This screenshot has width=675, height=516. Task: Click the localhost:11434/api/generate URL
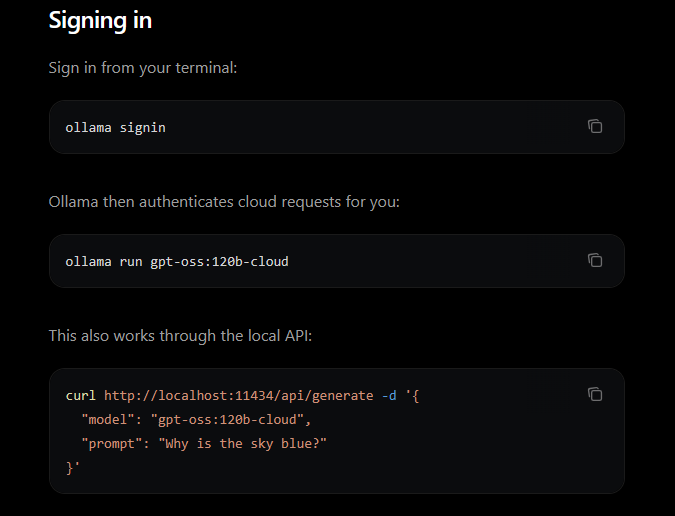point(239,395)
